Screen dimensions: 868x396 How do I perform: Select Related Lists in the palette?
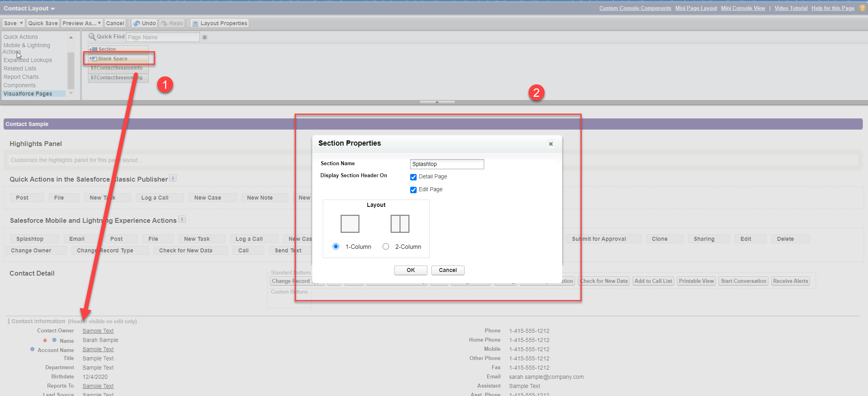20,68
